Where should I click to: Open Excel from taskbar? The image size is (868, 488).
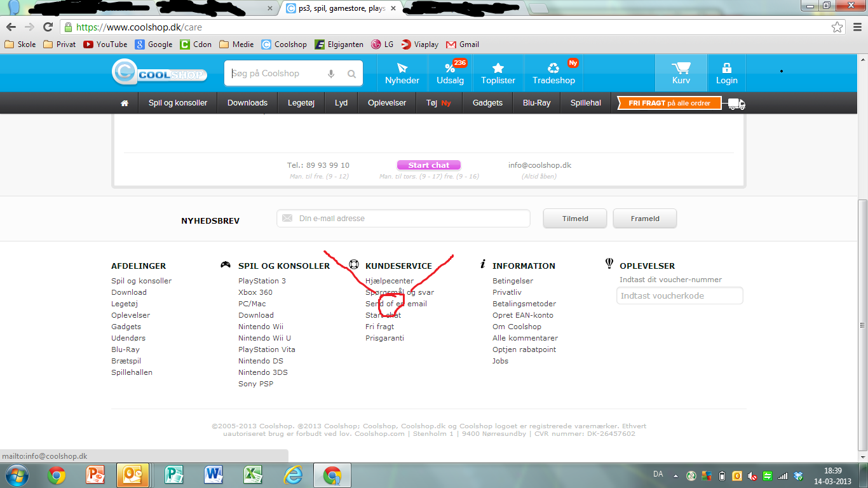click(254, 475)
